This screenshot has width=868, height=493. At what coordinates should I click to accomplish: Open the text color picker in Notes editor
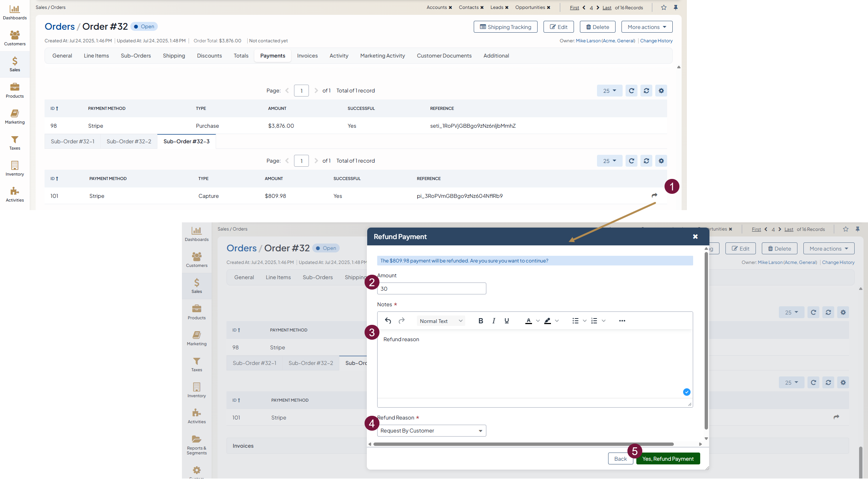click(x=528, y=321)
